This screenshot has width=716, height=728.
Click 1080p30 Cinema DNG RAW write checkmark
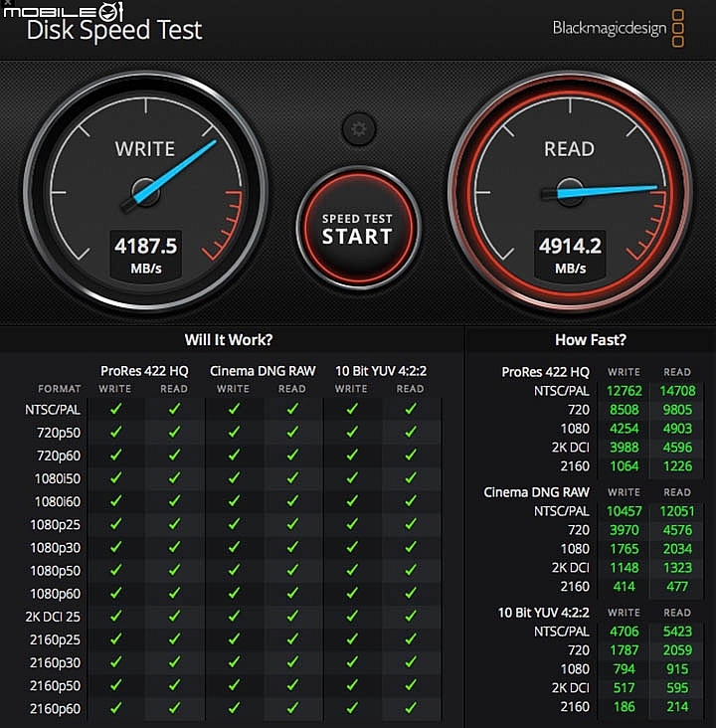234,547
